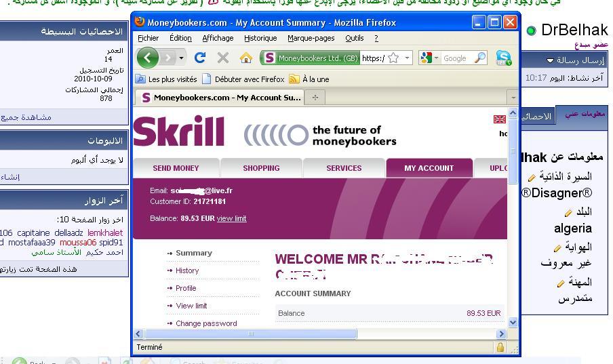The height and width of the screenshot is (364, 613).
Task: Open Débuter avec Firefox bookmark
Action: click(x=243, y=79)
